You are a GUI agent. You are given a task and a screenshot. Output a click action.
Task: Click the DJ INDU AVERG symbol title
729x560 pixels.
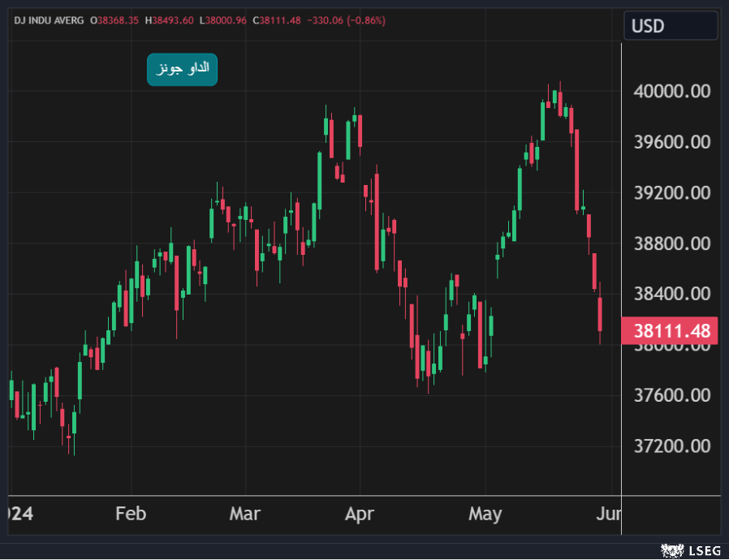coord(49,20)
